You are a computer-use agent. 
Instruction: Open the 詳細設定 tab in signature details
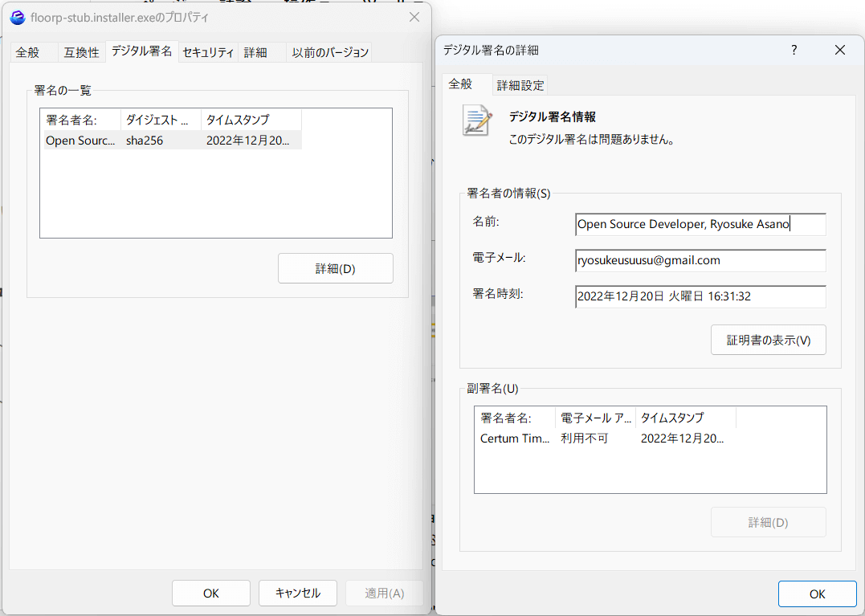point(520,85)
